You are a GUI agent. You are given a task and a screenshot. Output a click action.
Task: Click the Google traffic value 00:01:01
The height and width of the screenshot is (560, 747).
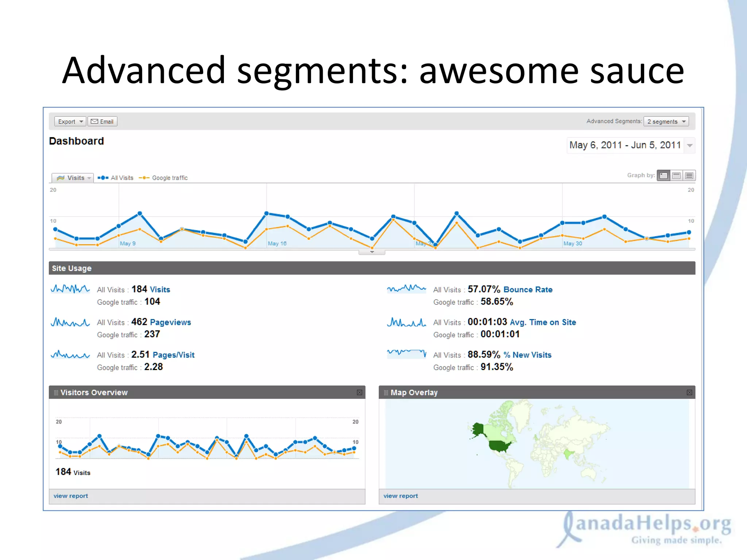click(500, 334)
